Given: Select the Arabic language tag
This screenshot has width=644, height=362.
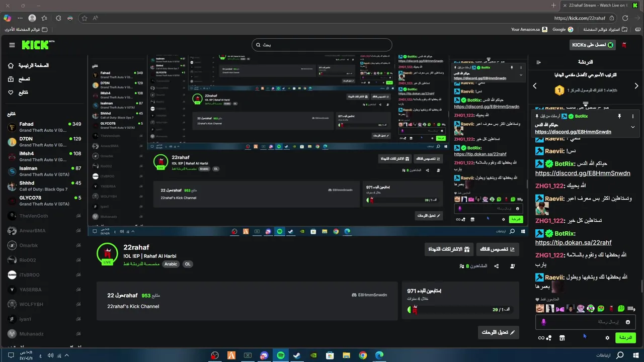Looking at the screenshot, I should pos(171,264).
